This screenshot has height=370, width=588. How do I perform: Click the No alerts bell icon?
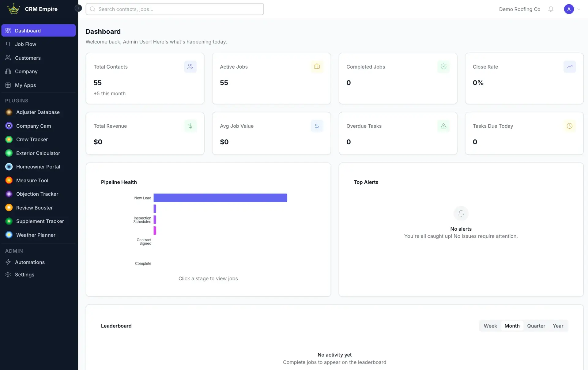461,213
